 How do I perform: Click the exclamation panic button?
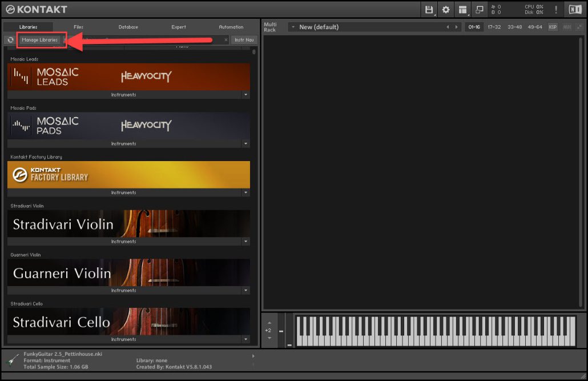coord(556,10)
